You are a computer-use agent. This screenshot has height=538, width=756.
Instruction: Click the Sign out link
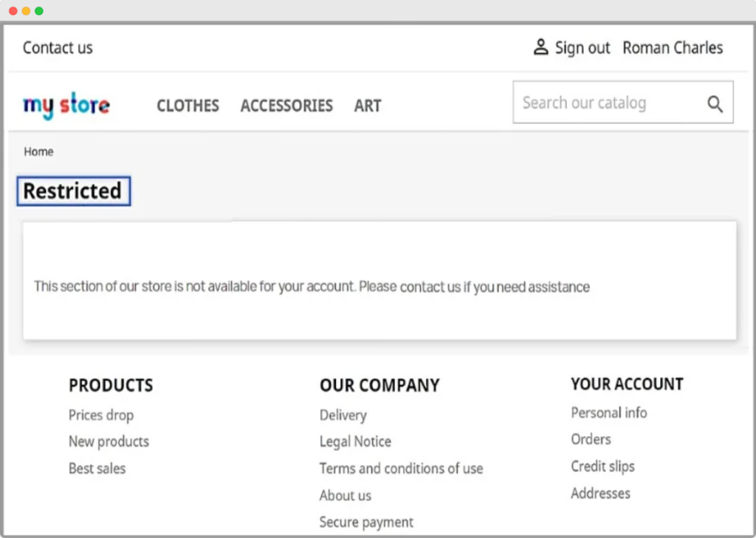[582, 48]
